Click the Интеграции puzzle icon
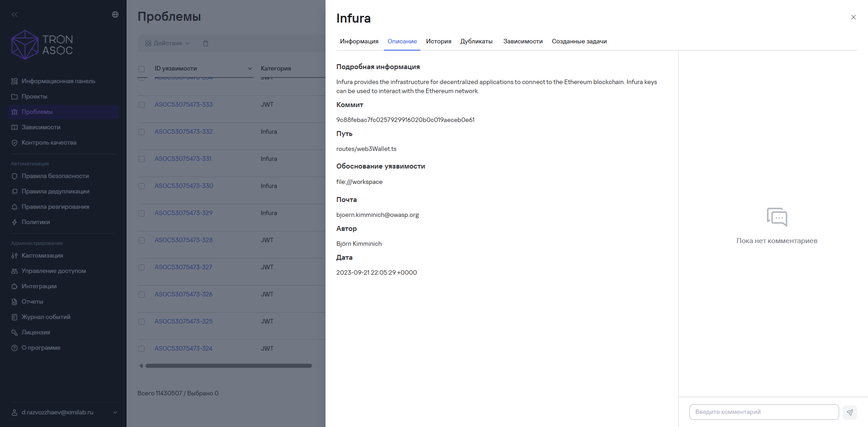 [x=14, y=286]
